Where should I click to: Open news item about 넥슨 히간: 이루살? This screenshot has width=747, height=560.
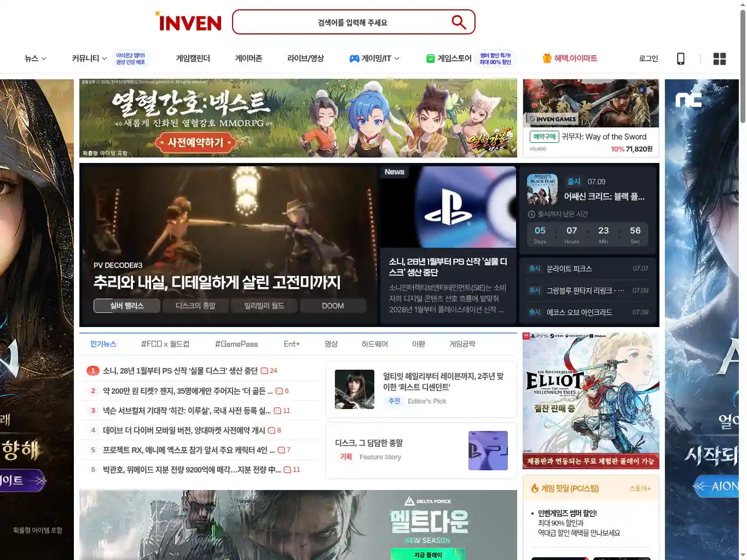[187, 411]
